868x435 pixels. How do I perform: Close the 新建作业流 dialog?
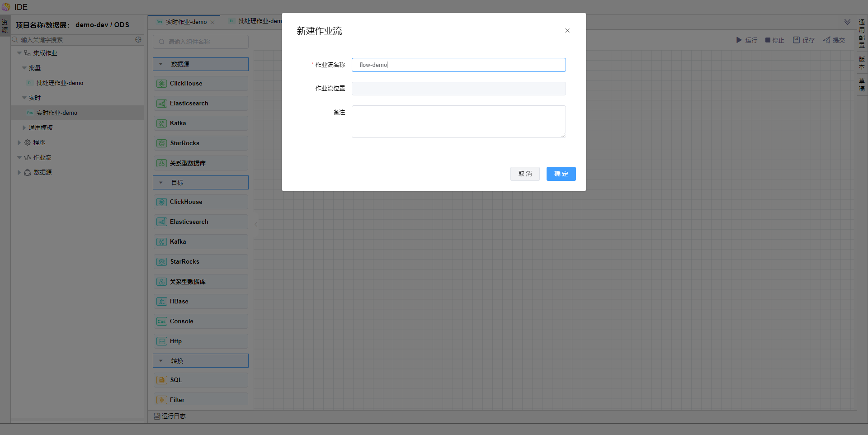(567, 31)
